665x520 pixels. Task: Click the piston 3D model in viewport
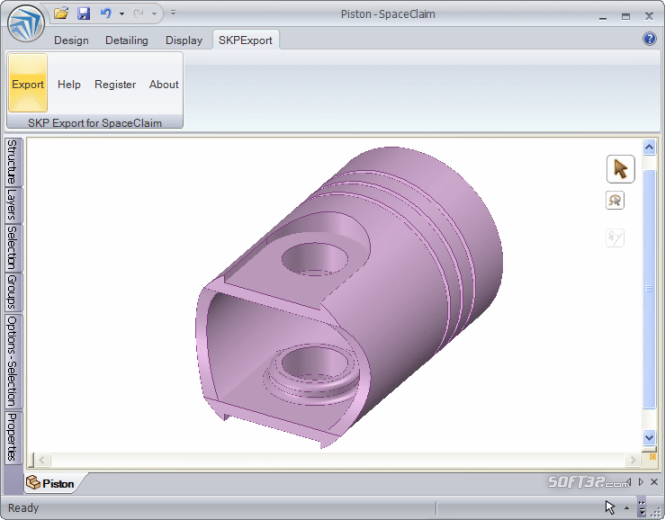(349, 297)
